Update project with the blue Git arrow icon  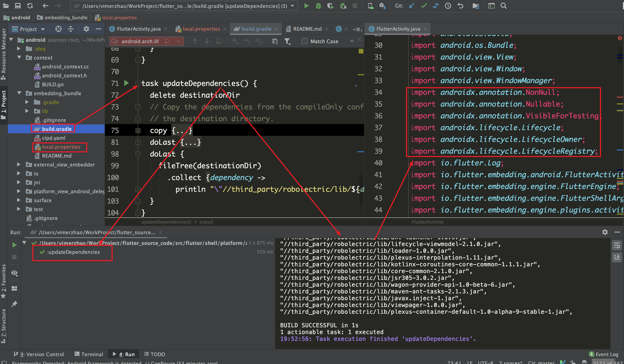click(412, 6)
